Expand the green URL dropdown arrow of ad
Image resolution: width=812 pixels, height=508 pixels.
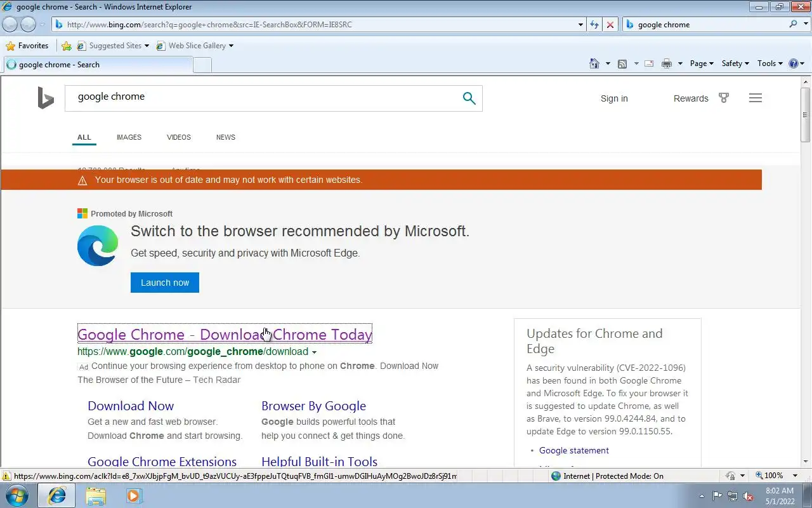314,352
